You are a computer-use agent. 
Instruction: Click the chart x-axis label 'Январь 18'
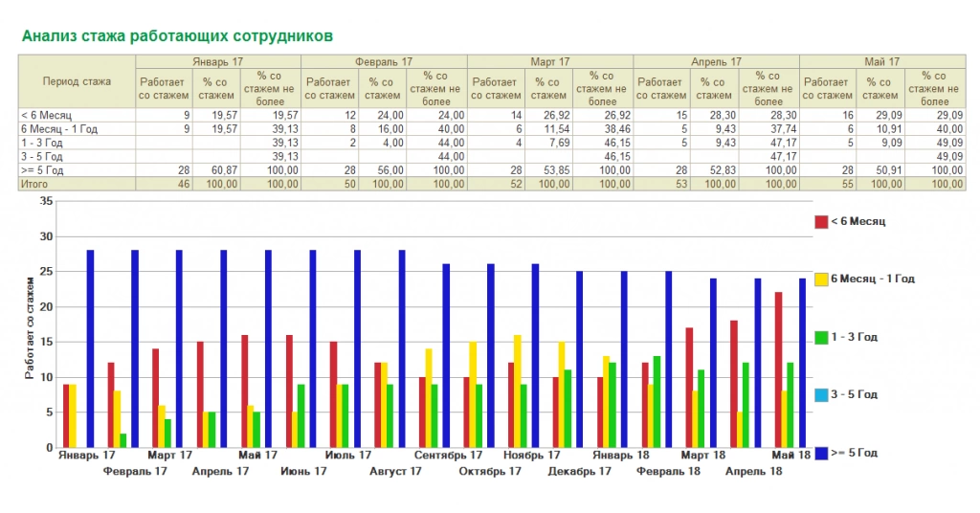(x=621, y=455)
